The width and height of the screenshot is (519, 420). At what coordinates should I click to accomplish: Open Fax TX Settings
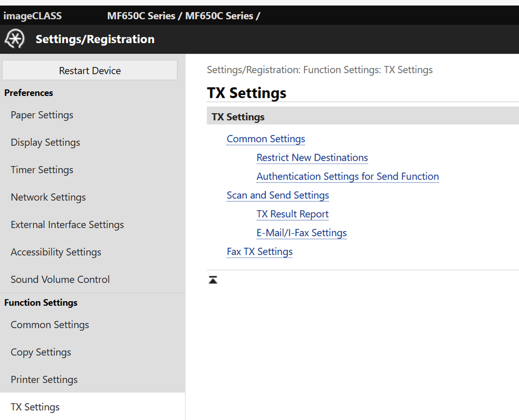point(259,251)
